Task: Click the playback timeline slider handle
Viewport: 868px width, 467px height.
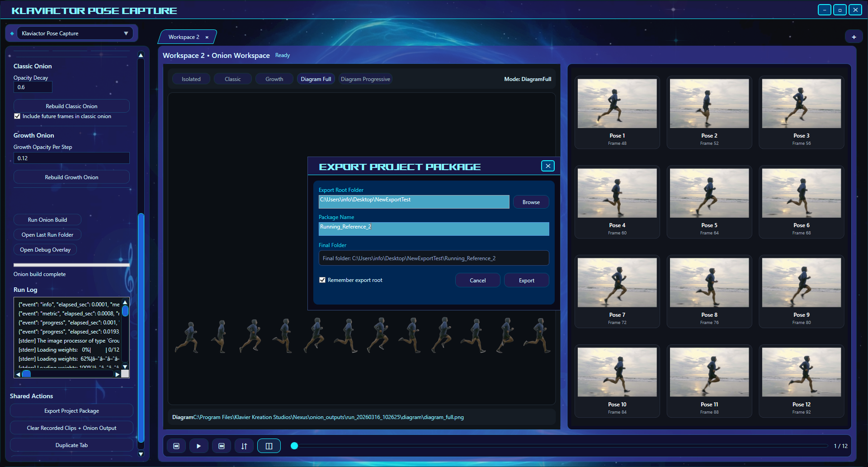Action: 295,446
